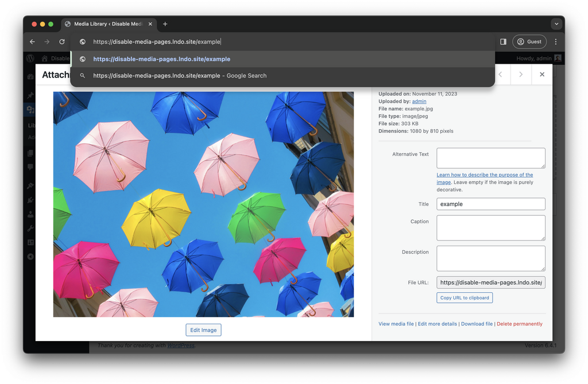
Task: Expand the tab search dropdown arrow
Action: (x=556, y=24)
